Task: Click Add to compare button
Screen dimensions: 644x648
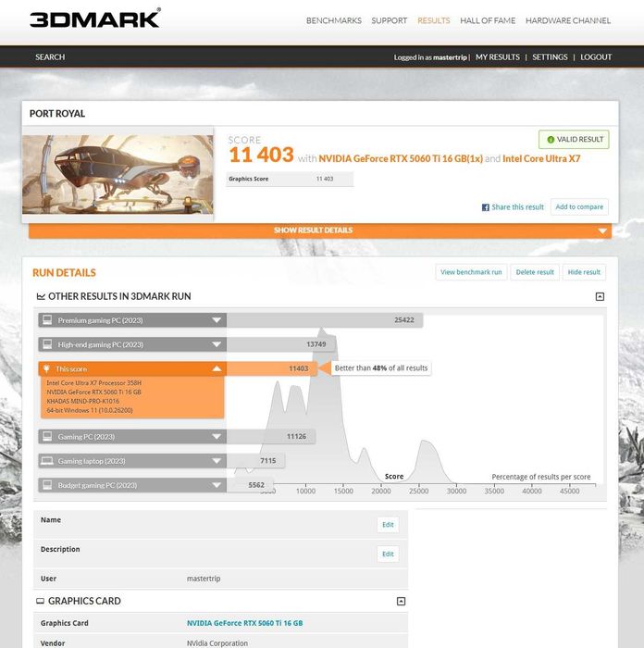Action: (579, 206)
